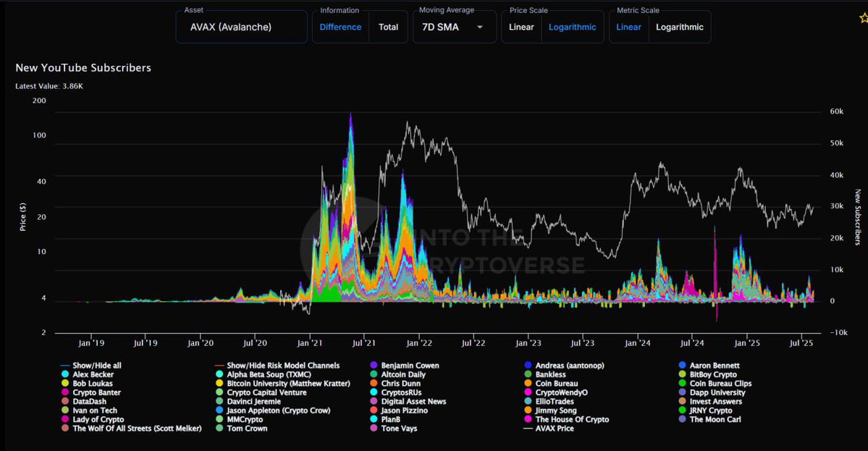The height and width of the screenshot is (451, 868).
Task: Click The Wolf Of All Streets legend dot
Action: tap(65, 429)
